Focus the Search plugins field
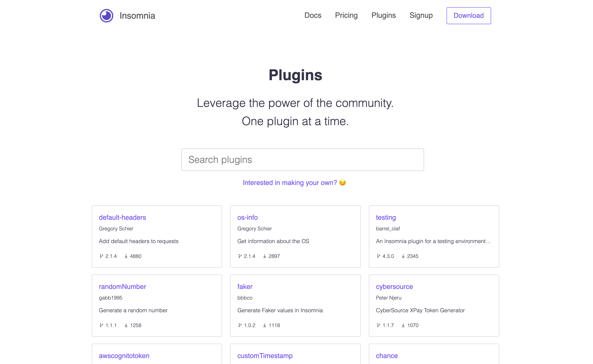Viewport: 593px width, 364px height. point(302,160)
